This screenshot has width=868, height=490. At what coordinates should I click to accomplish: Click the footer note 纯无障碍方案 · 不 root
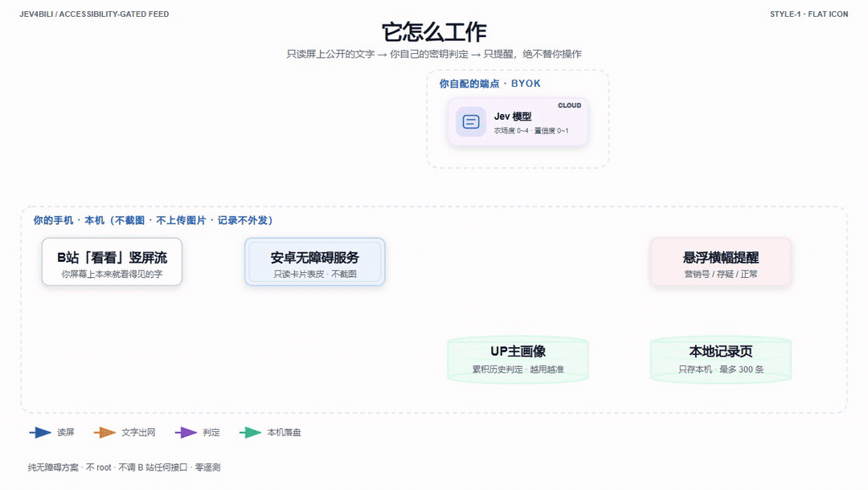(x=124, y=468)
